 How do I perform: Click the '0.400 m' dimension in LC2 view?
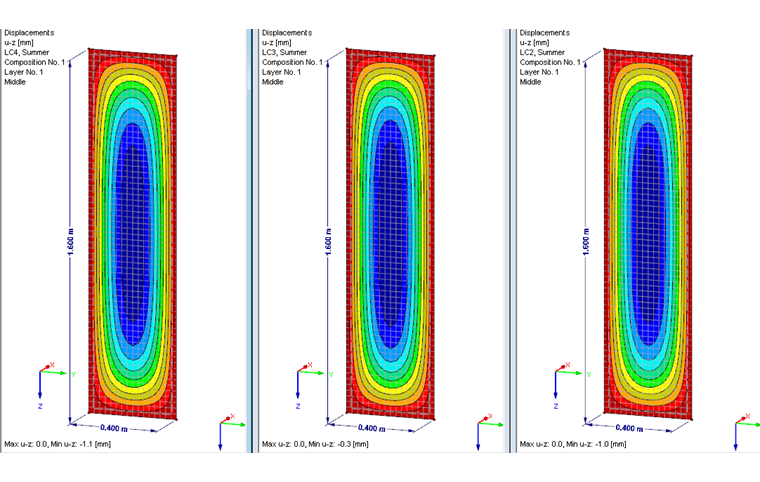click(630, 428)
